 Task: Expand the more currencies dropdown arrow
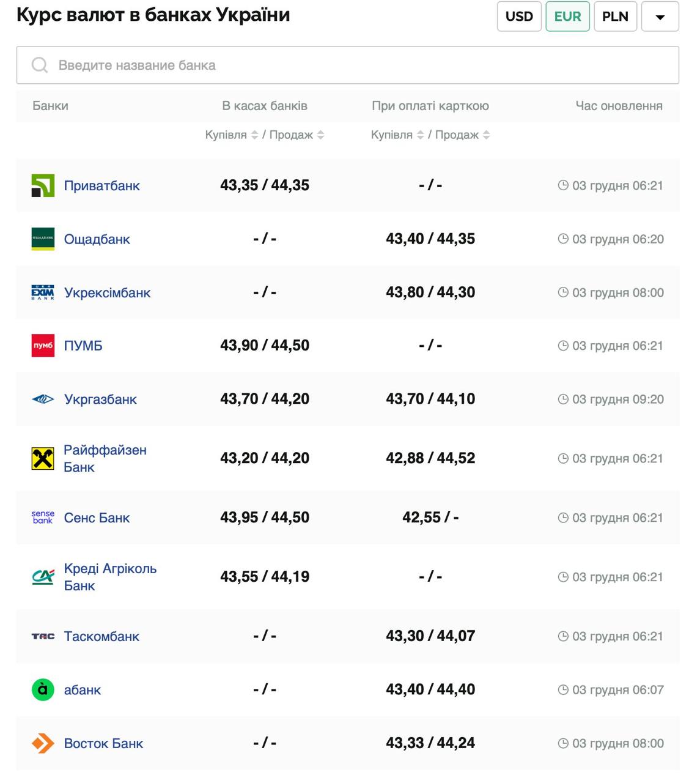pos(660,17)
